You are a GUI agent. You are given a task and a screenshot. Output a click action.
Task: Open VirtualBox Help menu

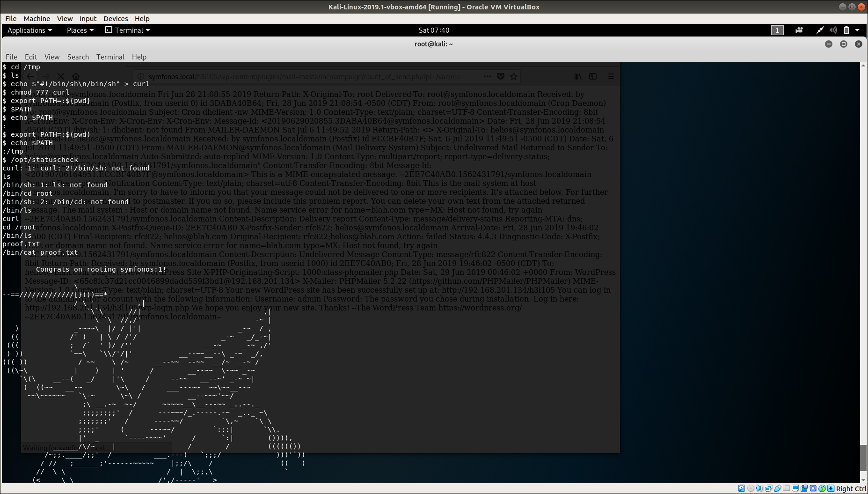pyautogui.click(x=142, y=19)
